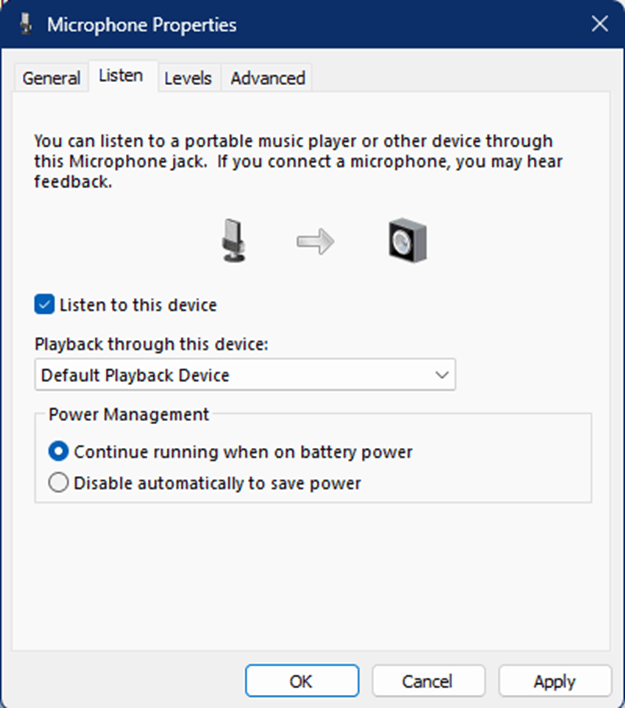This screenshot has height=708, width=625.
Task: Close the Microphone Properties dialog
Action: (x=600, y=23)
